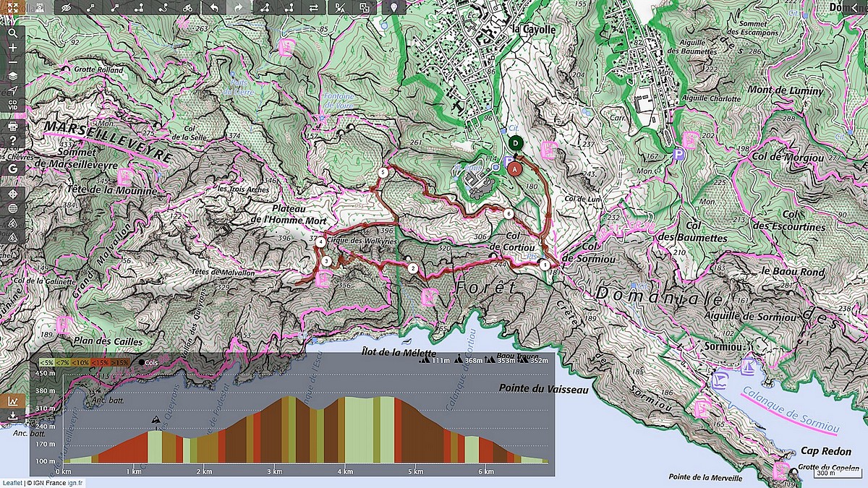Click the 'Pointe du Vaisseau' label
This screenshot has height=488, width=868.
tap(543, 388)
